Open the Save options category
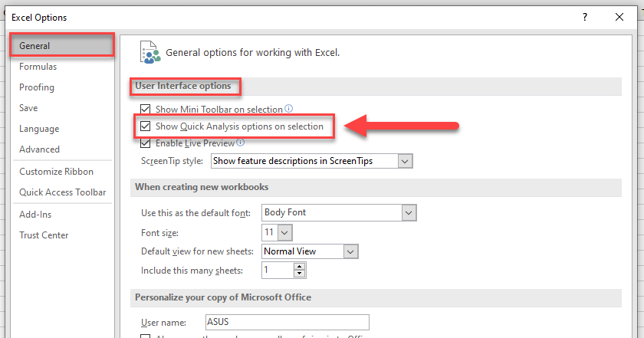Viewport: 644px width, 338px height. point(28,108)
